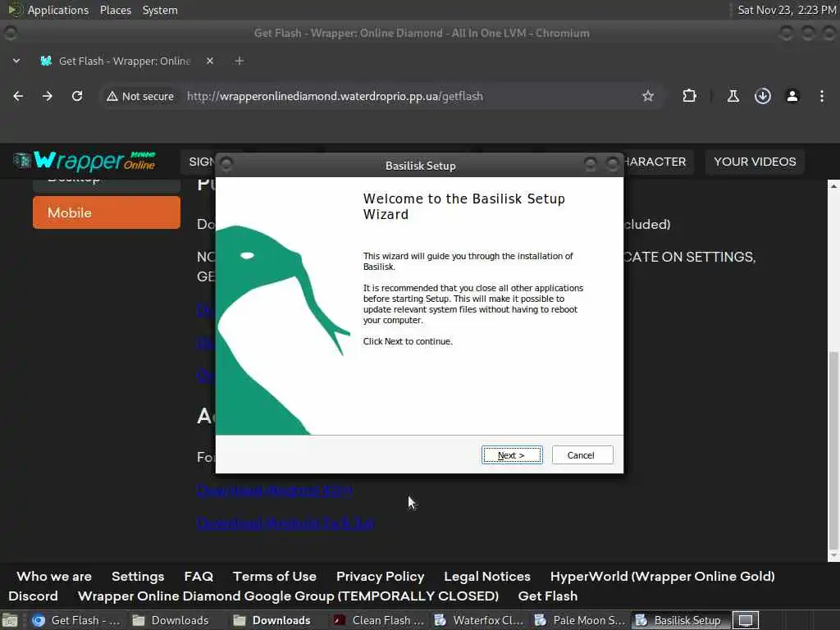Click the Chromium window menu button
This screenshot has width=840, height=630.
(x=10, y=33)
